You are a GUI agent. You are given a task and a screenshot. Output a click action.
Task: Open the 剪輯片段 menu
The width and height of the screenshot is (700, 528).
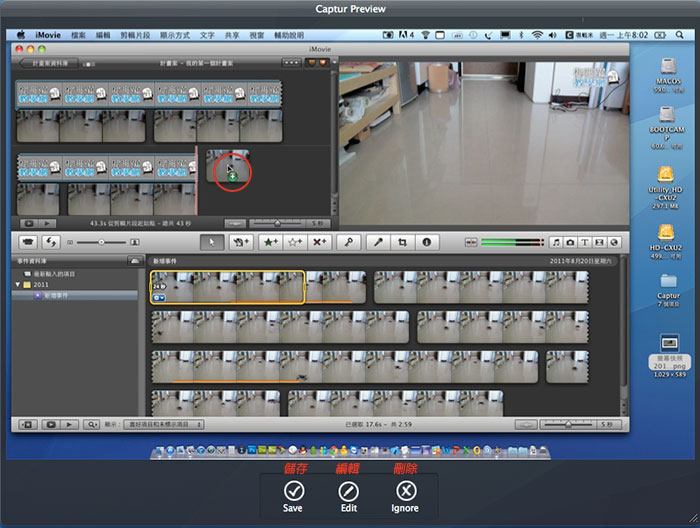coord(135,35)
